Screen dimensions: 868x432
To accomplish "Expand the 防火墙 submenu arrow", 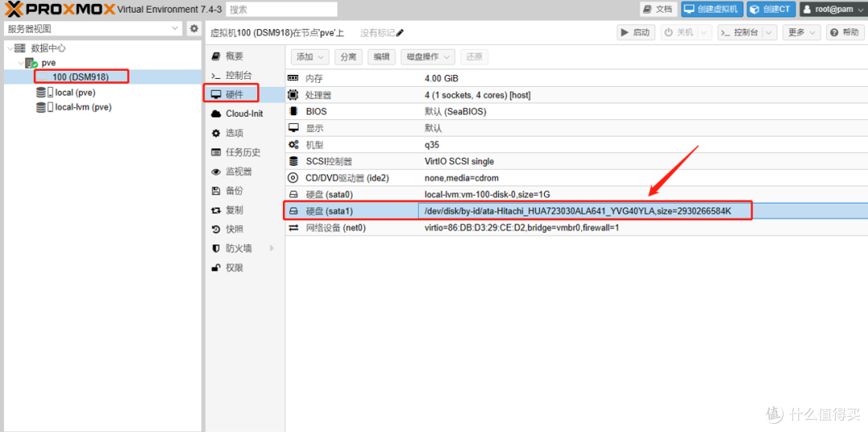I will point(272,249).
